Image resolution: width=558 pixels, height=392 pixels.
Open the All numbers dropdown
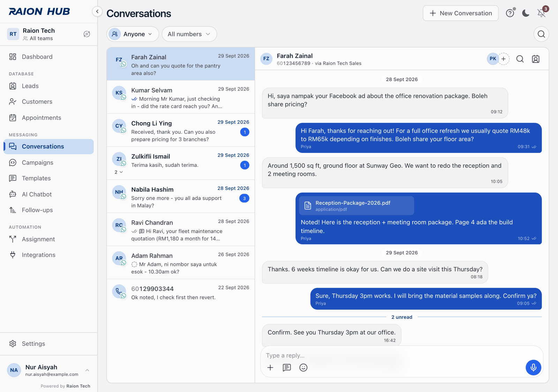(189, 34)
